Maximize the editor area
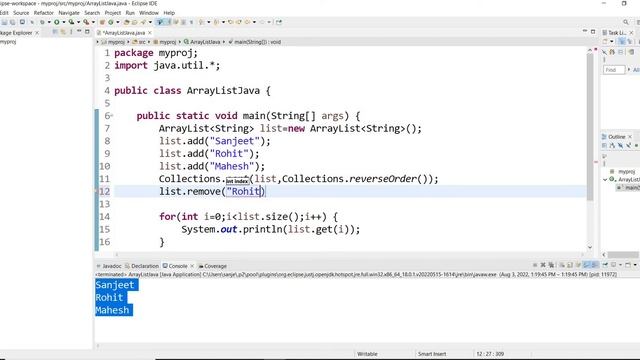Screen dimensions: 640x360 coord(593,32)
